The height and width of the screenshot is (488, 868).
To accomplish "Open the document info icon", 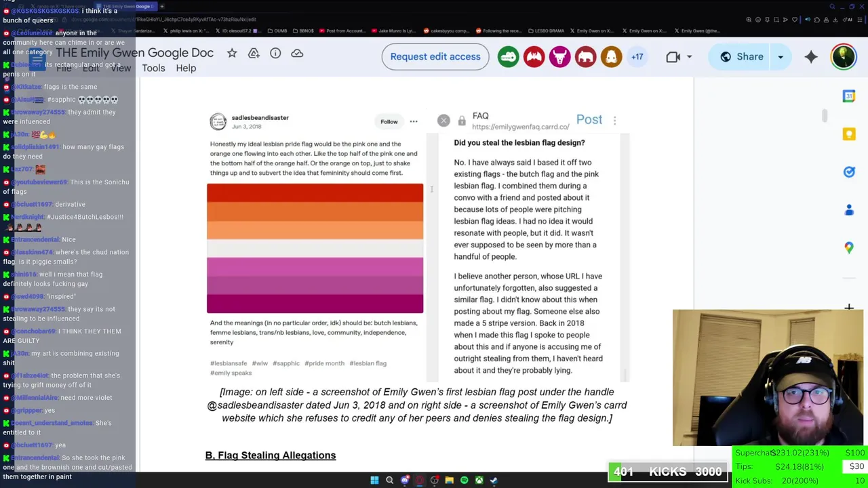I will click(x=275, y=53).
